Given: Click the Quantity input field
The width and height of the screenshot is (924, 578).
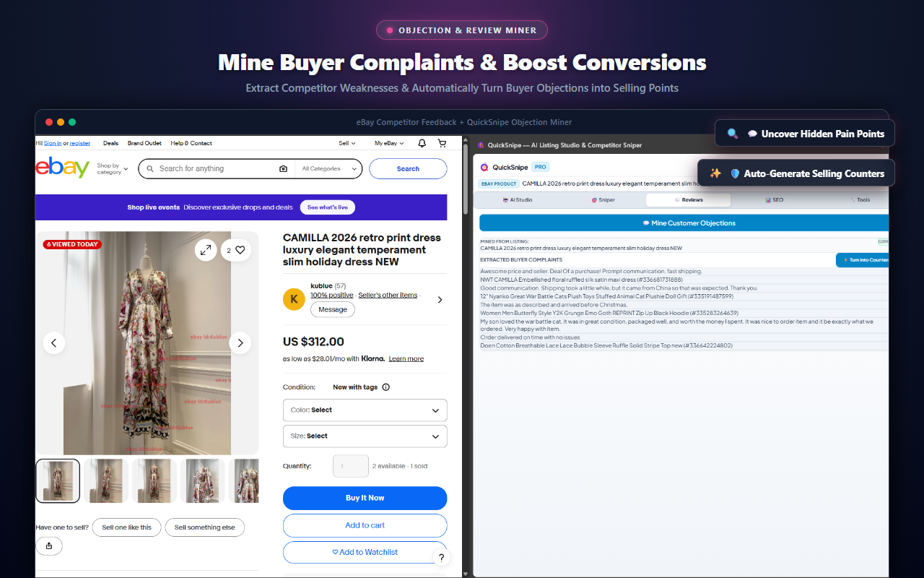Looking at the screenshot, I should click(351, 466).
